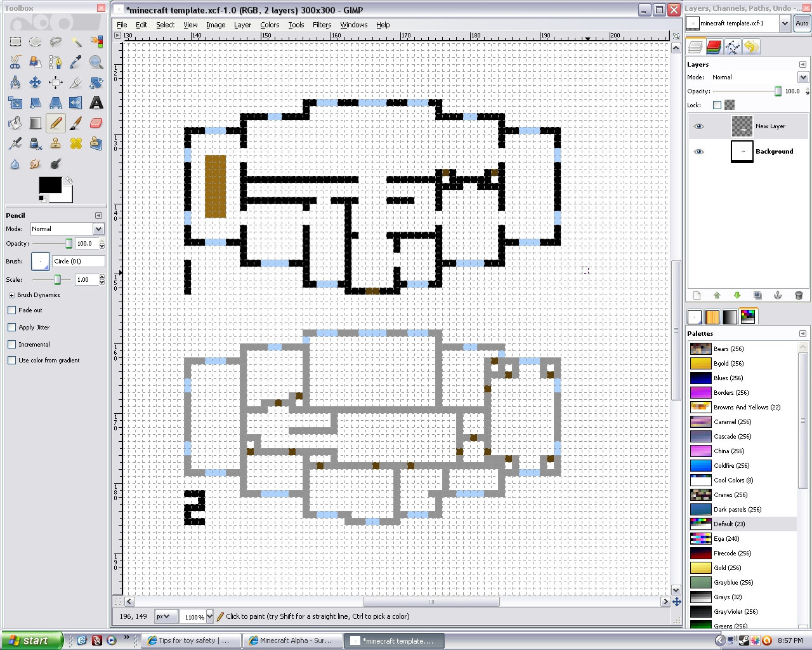Select the Blend gradient tool
Viewport: 812px width, 650px height.
pyautogui.click(x=36, y=123)
